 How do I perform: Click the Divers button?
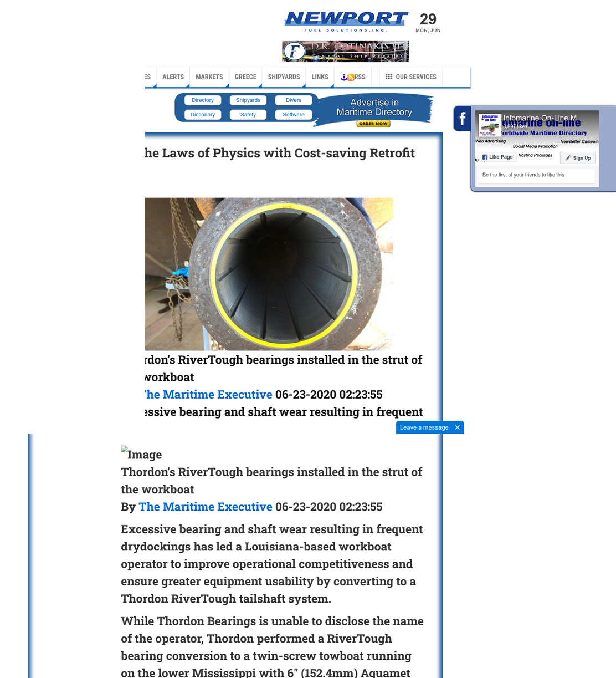tap(294, 100)
